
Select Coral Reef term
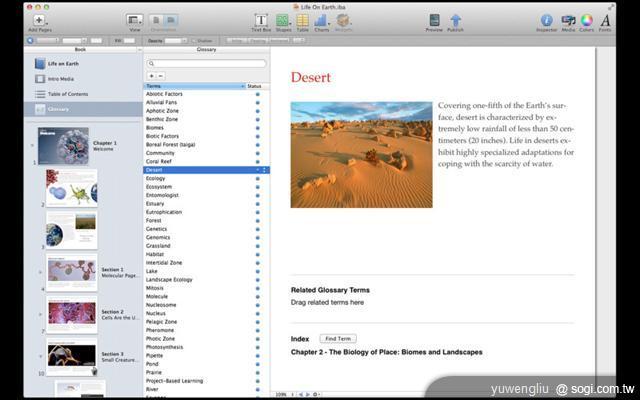[158, 161]
